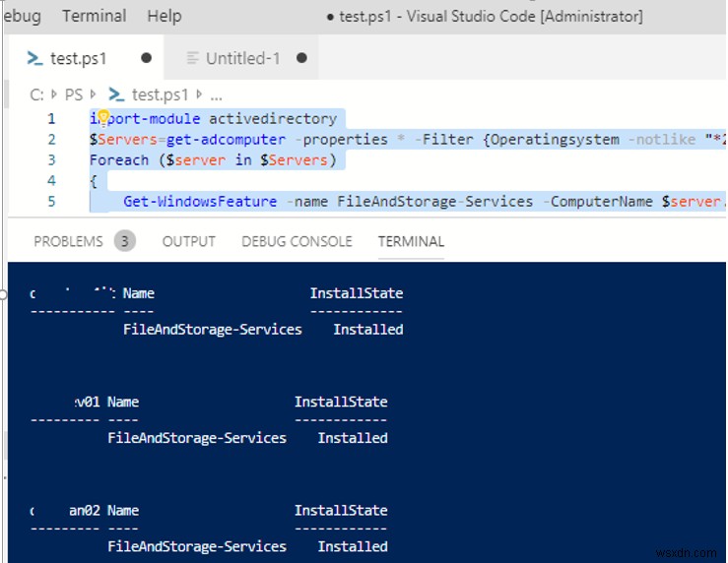The image size is (728, 563).
Task: Click the problems count badge showing 3
Action: 125,241
